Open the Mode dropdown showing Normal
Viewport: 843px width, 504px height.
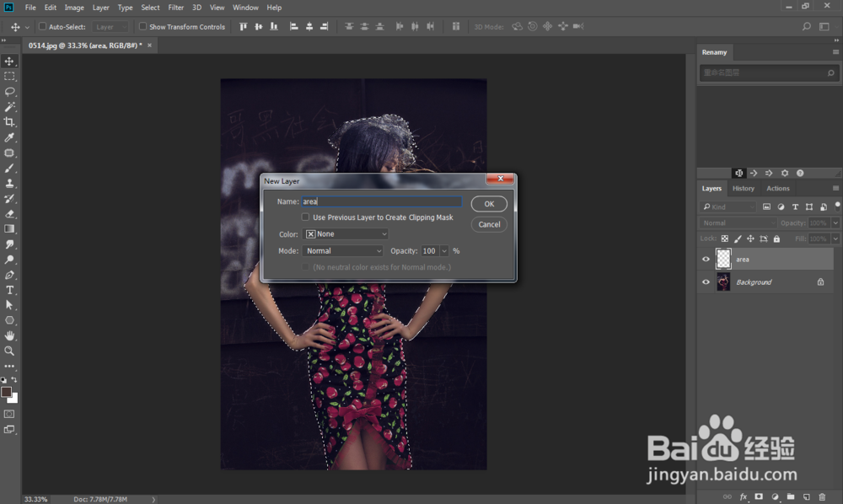point(342,251)
